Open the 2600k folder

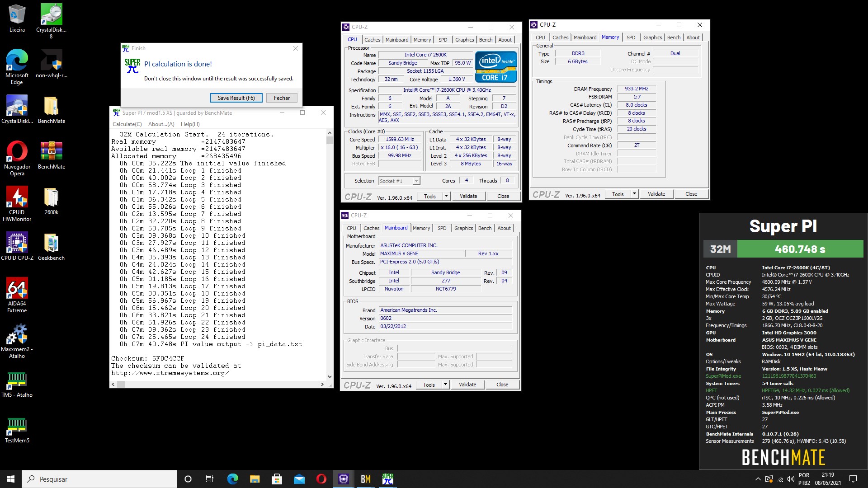coord(51,201)
